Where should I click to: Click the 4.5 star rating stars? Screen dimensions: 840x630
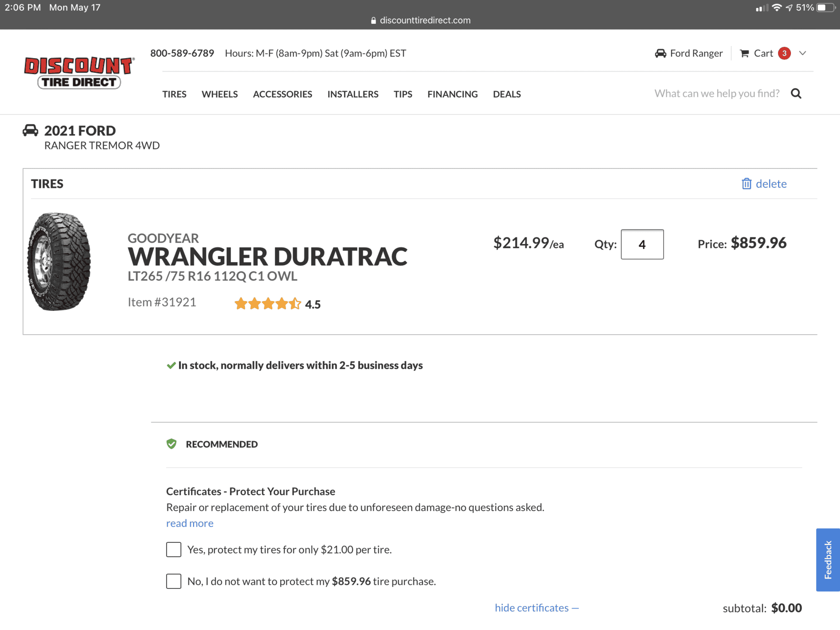[x=268, y=304]
